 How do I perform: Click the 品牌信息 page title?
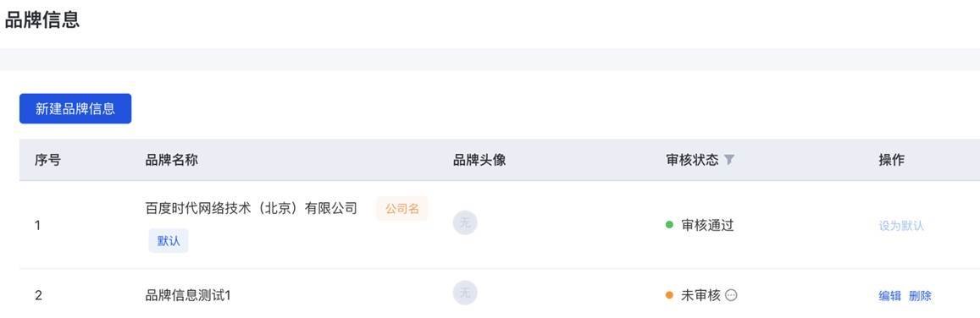(42, 19)
